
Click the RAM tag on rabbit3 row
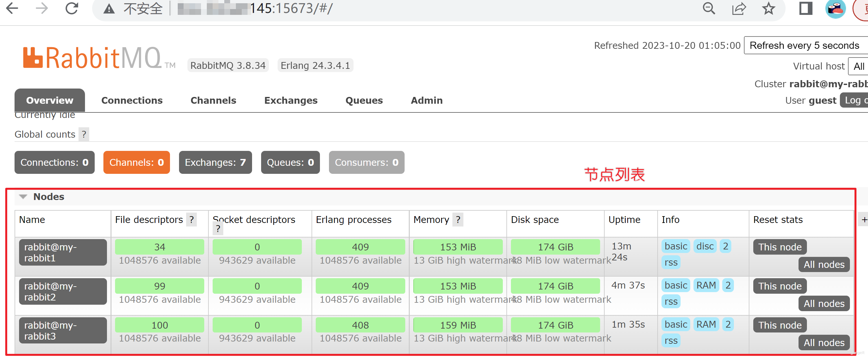[x=706, y=324]
